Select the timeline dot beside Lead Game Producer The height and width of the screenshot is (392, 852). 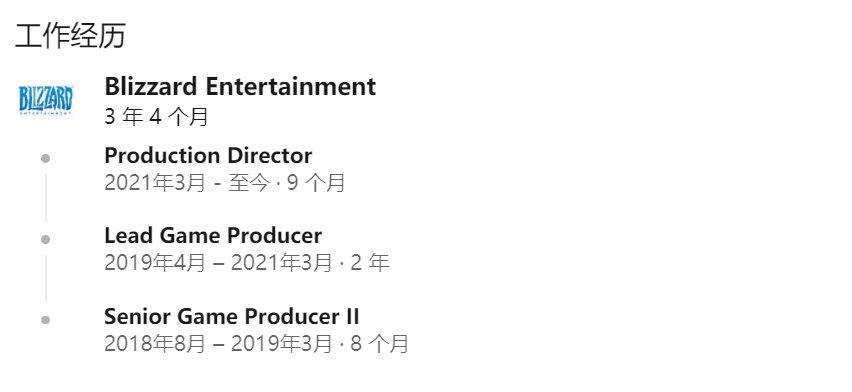(46, 239)
